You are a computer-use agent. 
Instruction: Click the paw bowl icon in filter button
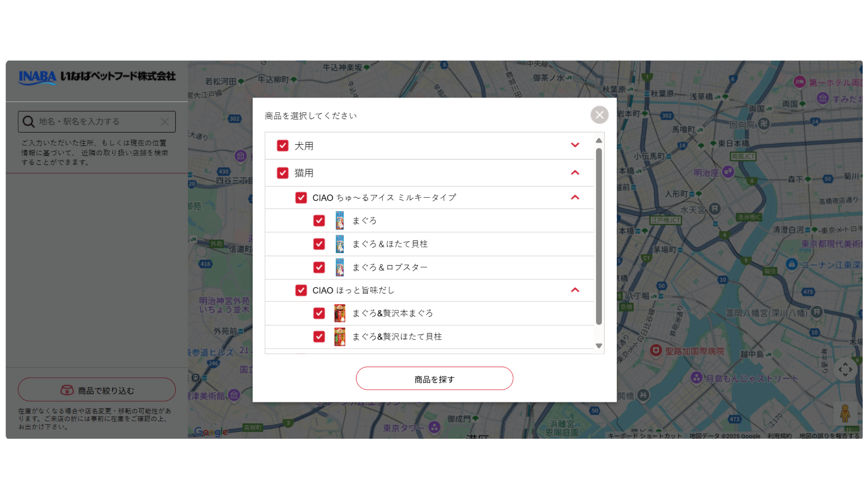pyautogui.click(x=67, y=390)
